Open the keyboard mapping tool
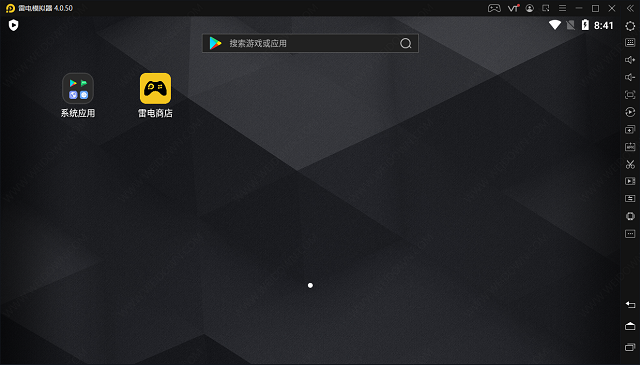The height and width of the screenshot is (365, 640). 630,42
